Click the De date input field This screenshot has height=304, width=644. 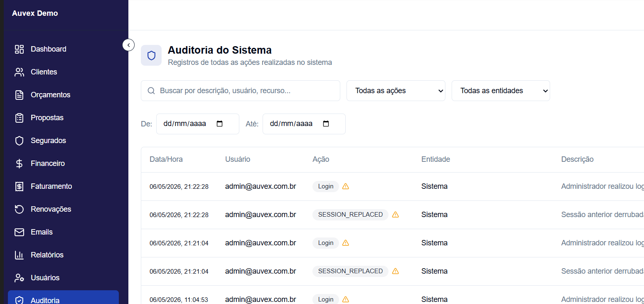coord(198,124)
